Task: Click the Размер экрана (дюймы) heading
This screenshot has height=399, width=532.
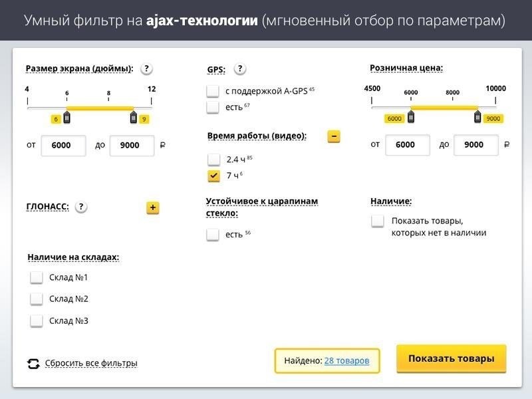Action: (x=79, y=68)
